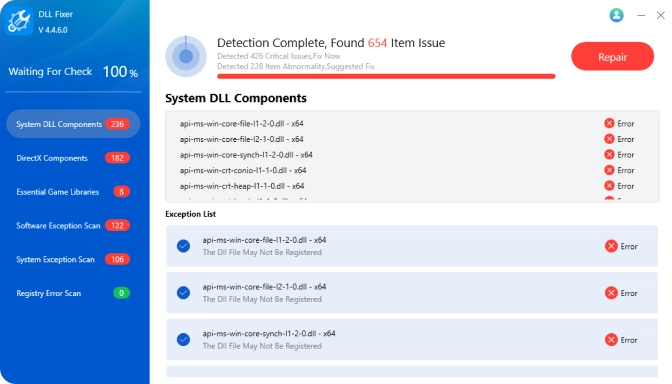Click the 'Waiting For Check' status label
This screenshot has width=672, height=384.
click(x=50, y=72)
